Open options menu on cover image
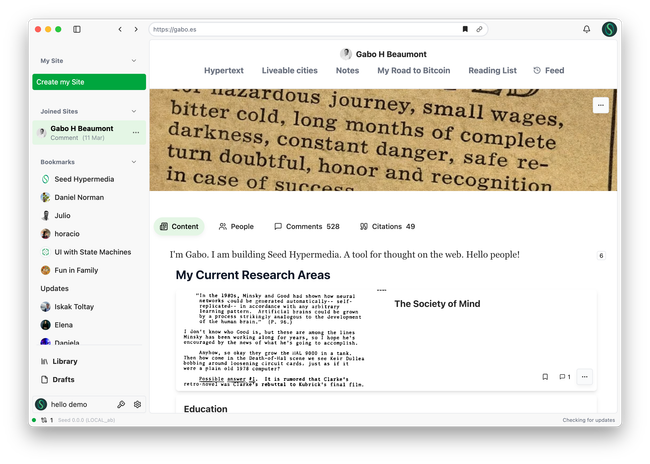This screenshot has width=650, height=464. pyautogui.click(x=600, y=105)
